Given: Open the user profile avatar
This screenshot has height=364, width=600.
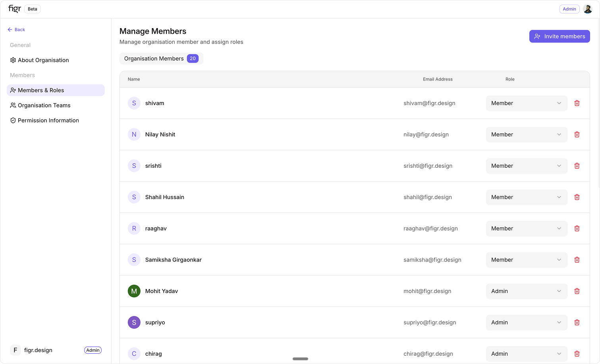Looking at the screenshot, I should click(588, 9).
